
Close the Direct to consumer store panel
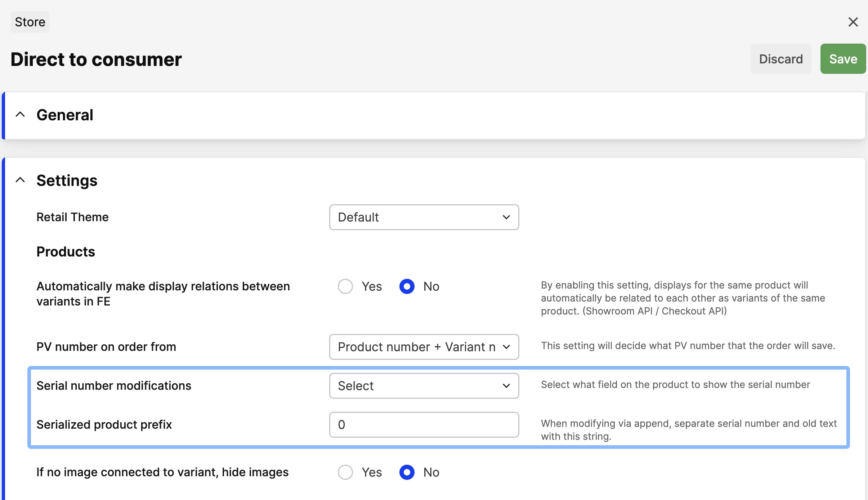click(853, 22)
